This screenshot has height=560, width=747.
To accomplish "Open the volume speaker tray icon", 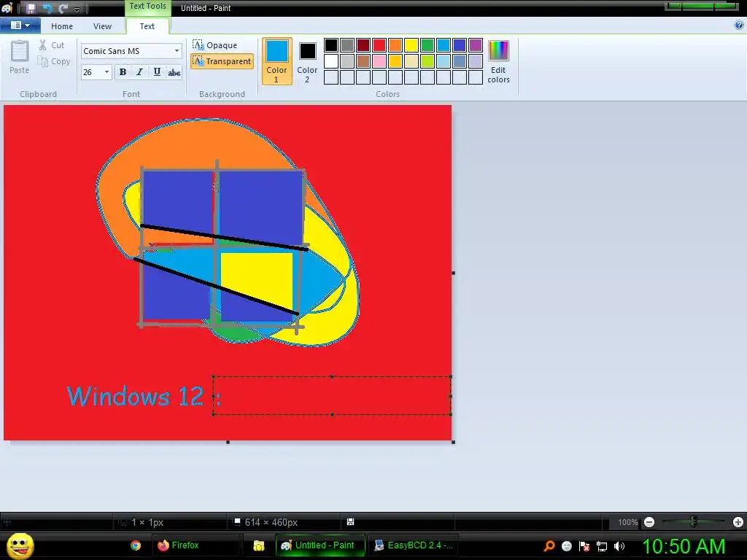I will tap(619, 546).
